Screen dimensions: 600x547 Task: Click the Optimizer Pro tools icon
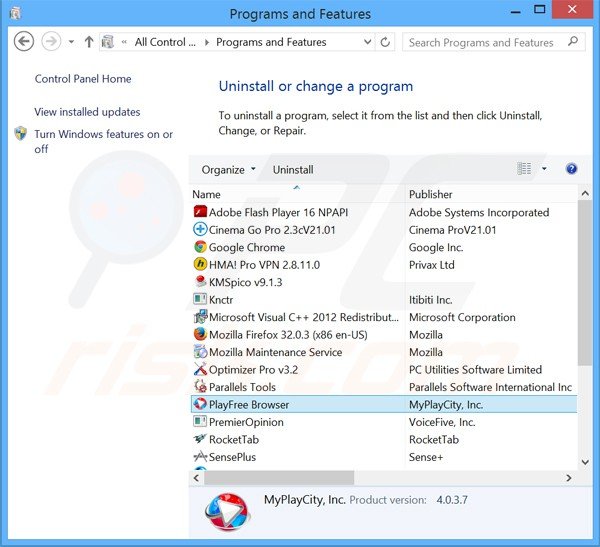coord(200,369)
